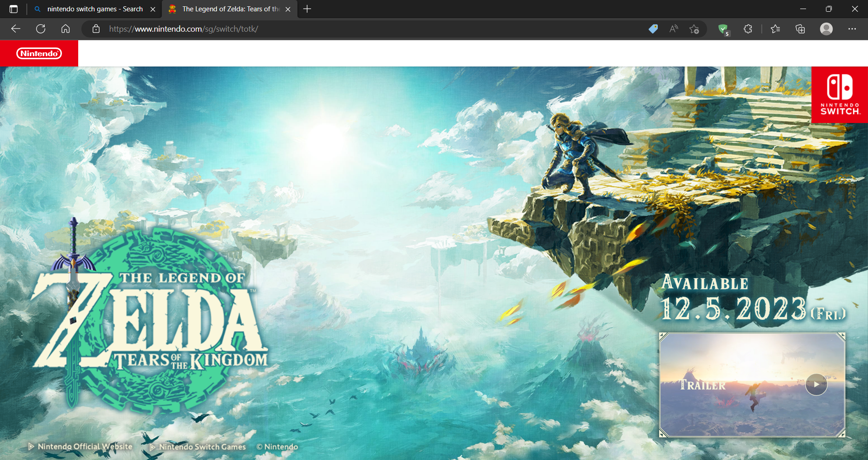Open the shopping price tag icon
Screen dimensions: 868x460
[653, 29]
